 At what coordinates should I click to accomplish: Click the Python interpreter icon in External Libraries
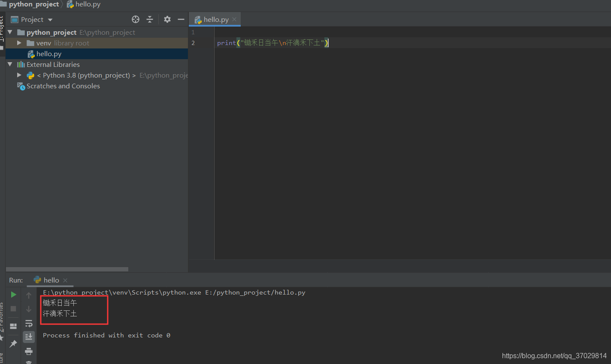pos(30,75)
